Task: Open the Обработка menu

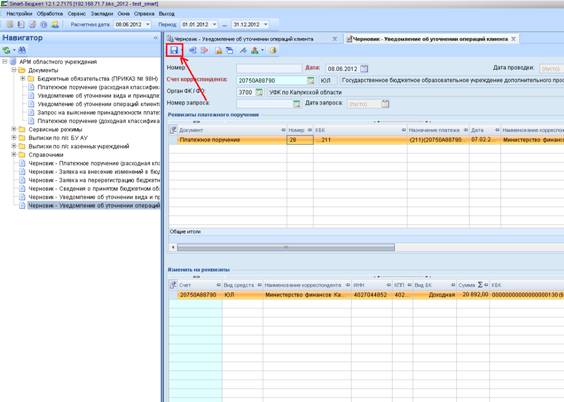Action: [x=50, y=14]
